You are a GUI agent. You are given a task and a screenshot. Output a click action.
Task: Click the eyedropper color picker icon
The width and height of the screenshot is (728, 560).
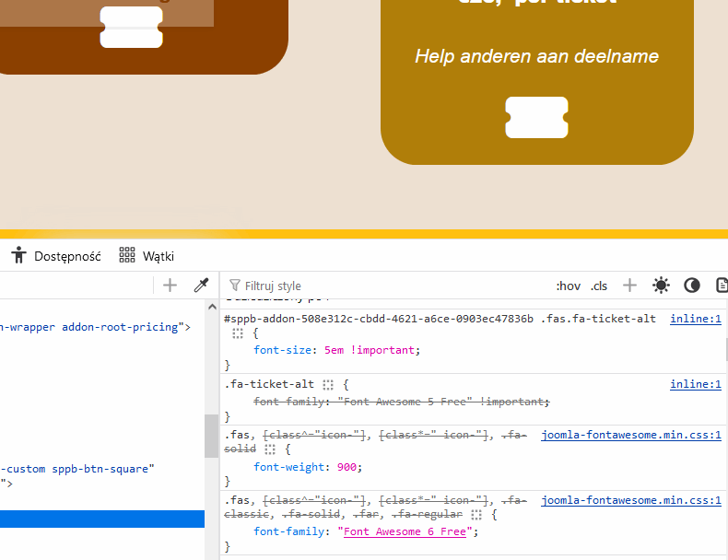(x=201, y=286)
